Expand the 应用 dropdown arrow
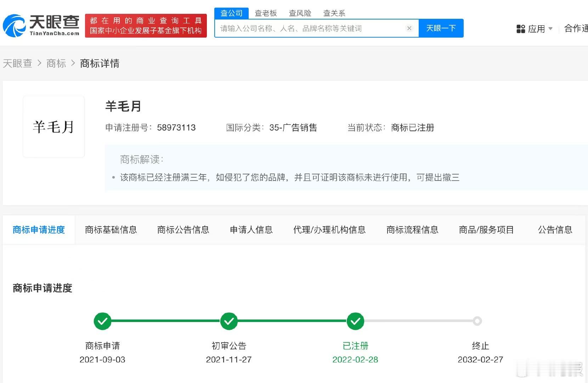 (x=550, y=28)
